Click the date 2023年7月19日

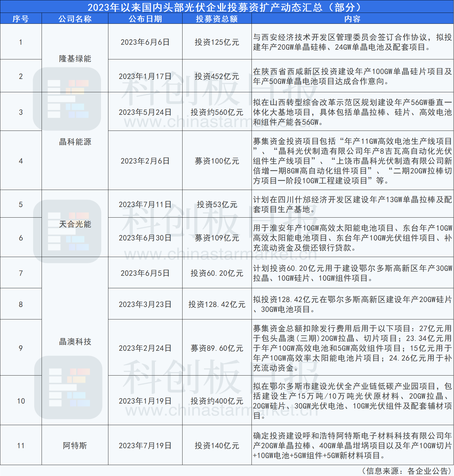pyautogui.click(x=145, y=445)
